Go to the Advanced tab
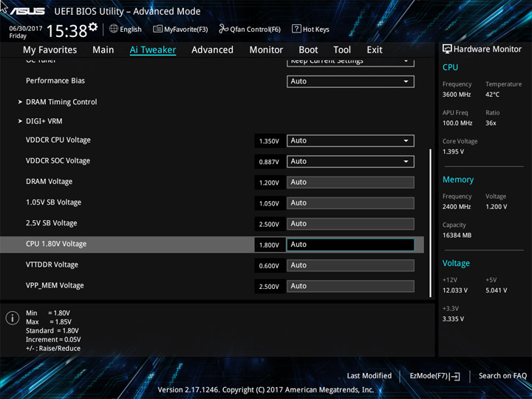532x399 pixels. point(212,50)
